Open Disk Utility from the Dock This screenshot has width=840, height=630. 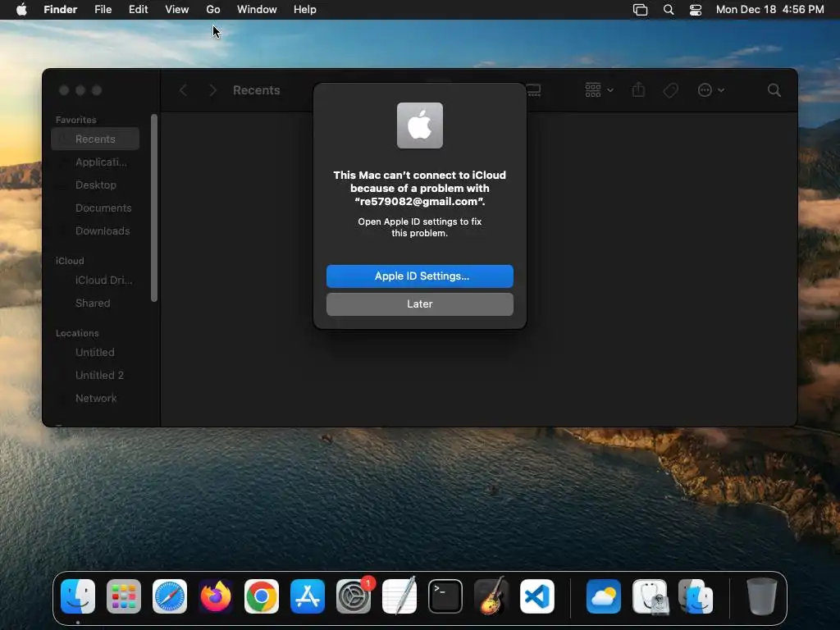click(x=650, y=596)
